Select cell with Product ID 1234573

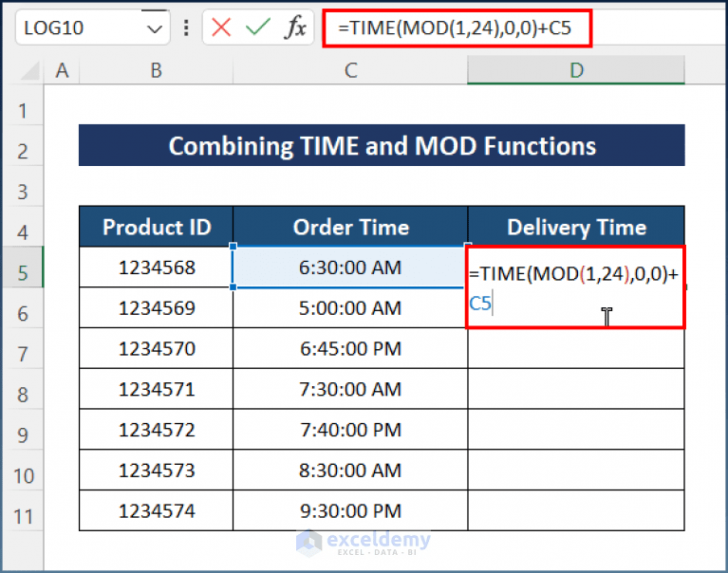pos(157,471)
